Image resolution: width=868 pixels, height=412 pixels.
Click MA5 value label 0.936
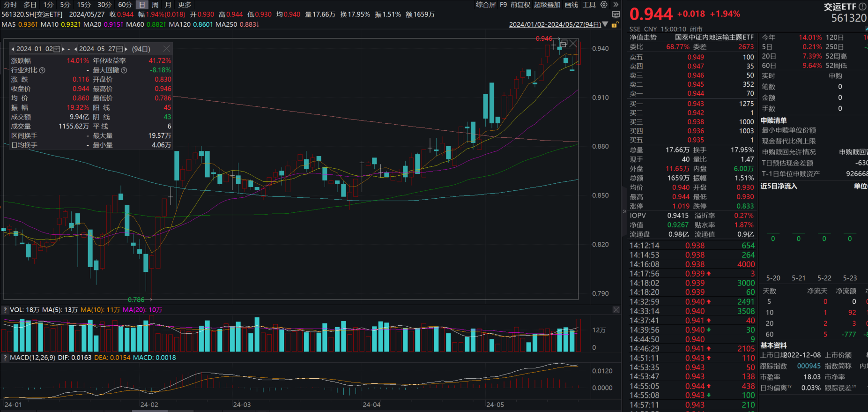(x=28, y=24)
